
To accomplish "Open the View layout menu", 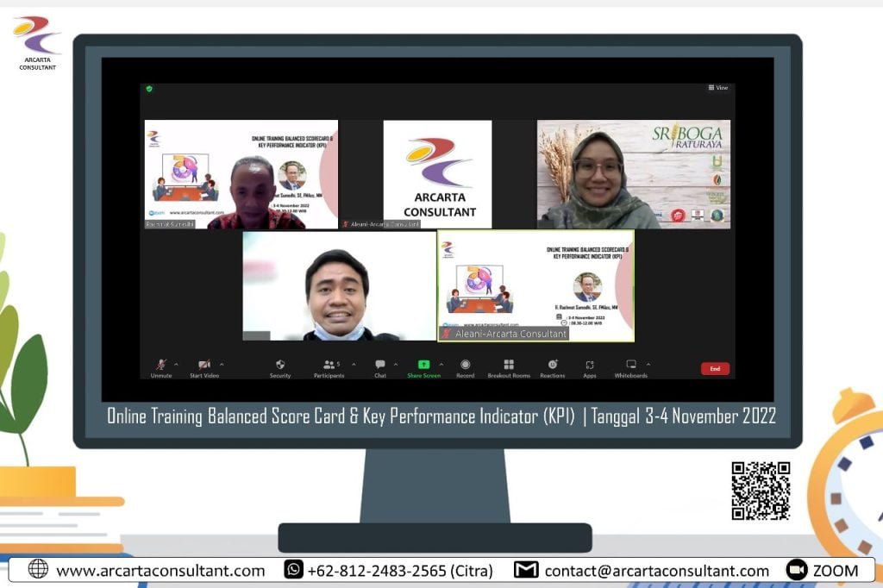I will tap(717, 88).
